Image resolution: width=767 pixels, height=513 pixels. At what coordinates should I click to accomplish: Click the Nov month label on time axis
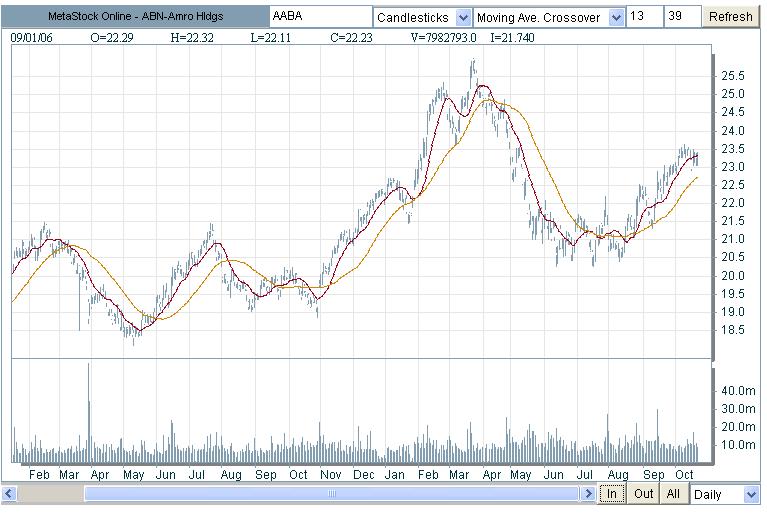coord(331,475)
